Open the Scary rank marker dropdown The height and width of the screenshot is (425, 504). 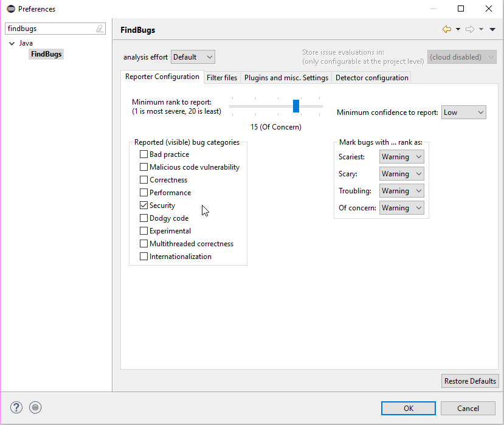(x=401, y=174)
